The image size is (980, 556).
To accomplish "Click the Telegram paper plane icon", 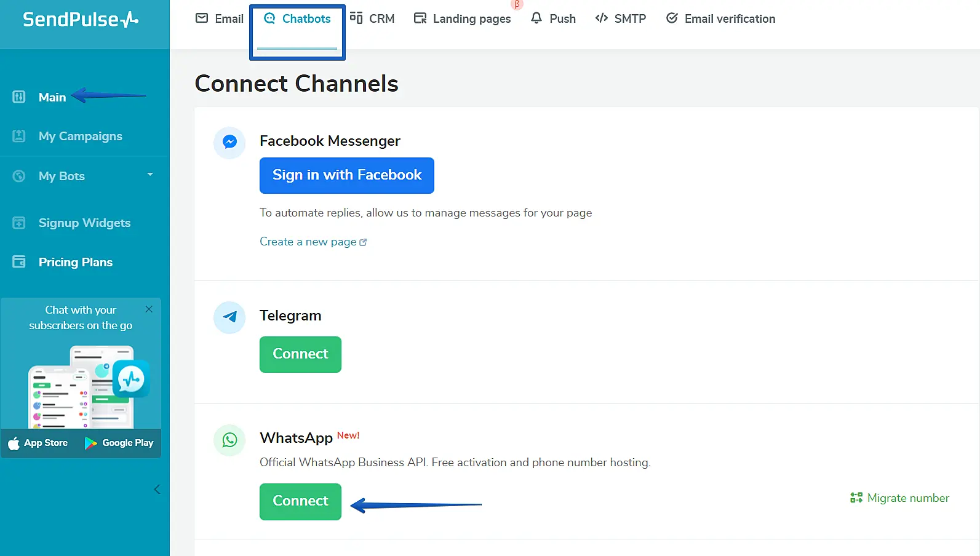I will (229, 317).
